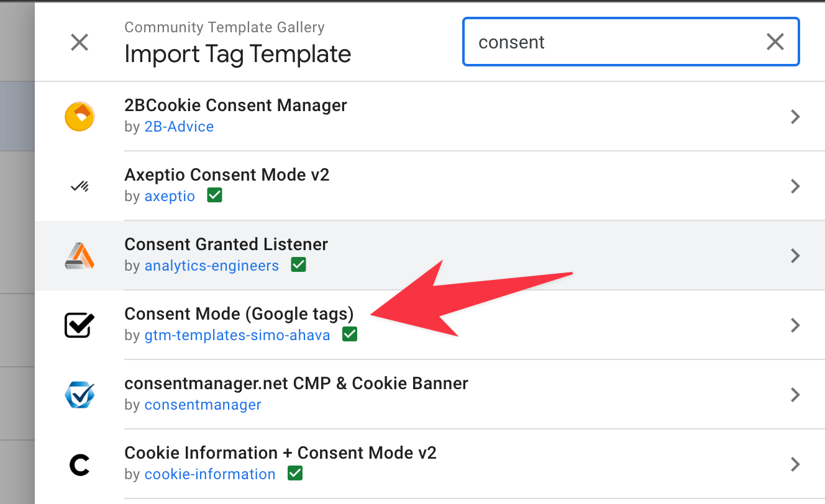
Task: Open the analytics-engineers author link
Action: (212, 266)
